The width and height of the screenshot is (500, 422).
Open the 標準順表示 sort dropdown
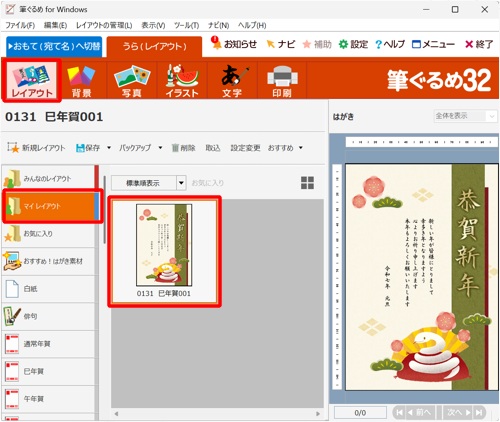(x=149, y=183)
